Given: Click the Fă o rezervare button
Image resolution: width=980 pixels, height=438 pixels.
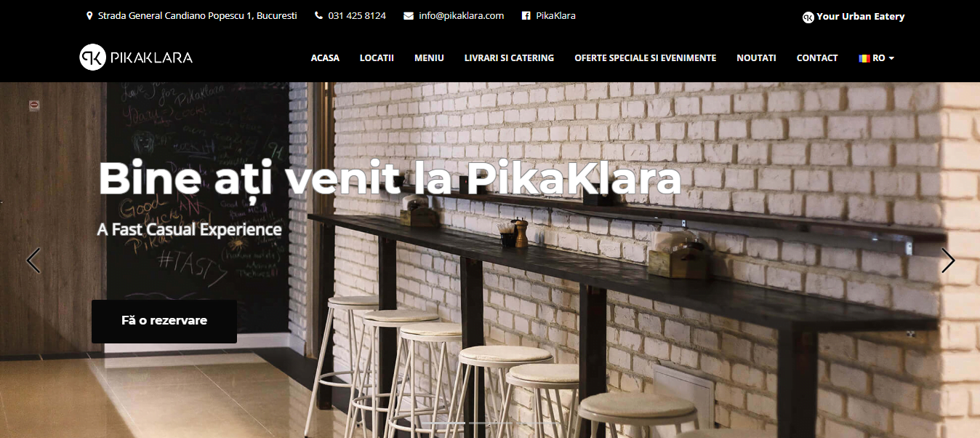Looking at the screenshot, I should click(164, 321).
